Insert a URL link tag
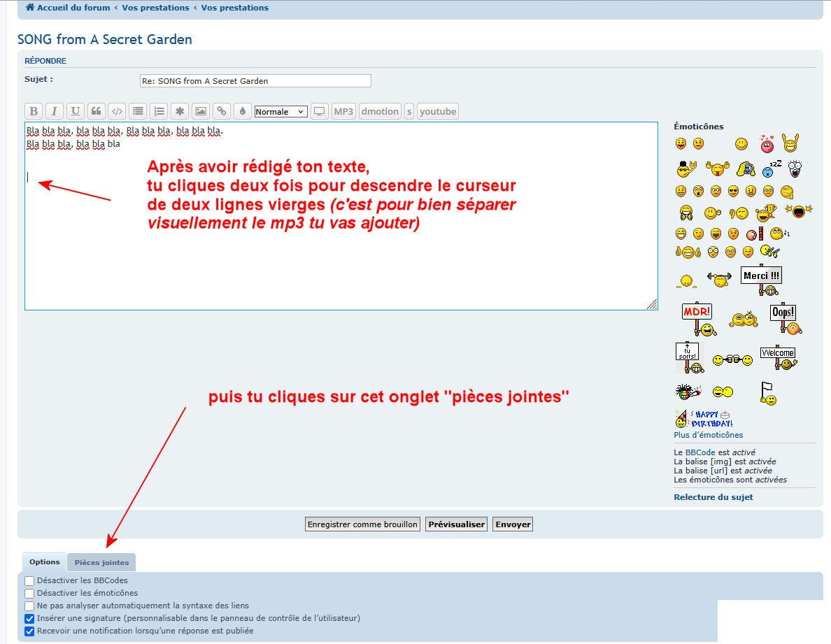This screenshot has width=831, height=644. coord(222,111)
